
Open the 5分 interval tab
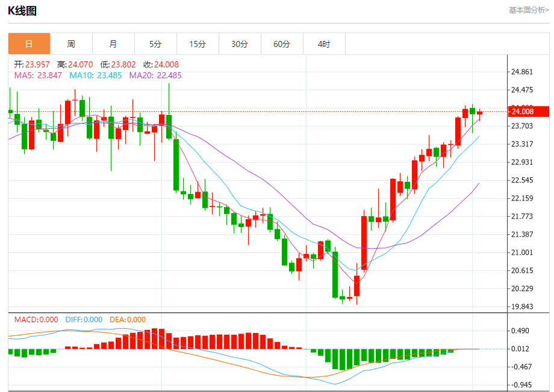tap(155, 44)
